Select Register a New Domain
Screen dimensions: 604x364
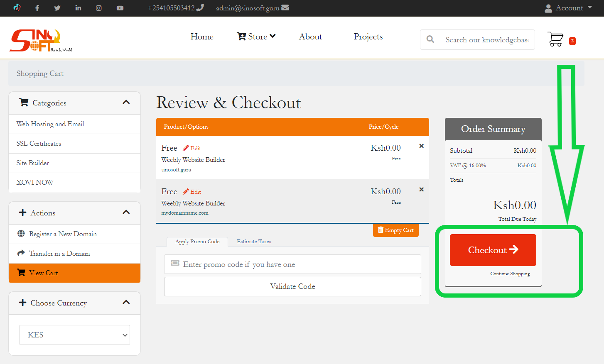(63, 234)
